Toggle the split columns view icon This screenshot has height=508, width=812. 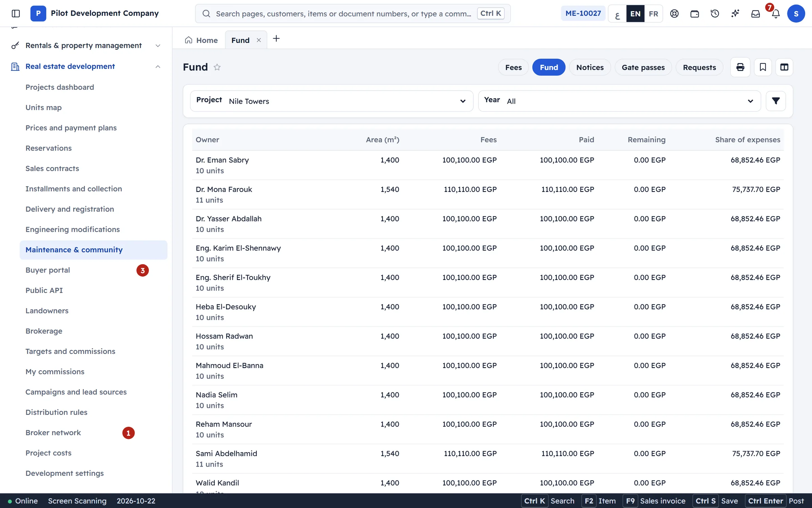click(784, 67)
